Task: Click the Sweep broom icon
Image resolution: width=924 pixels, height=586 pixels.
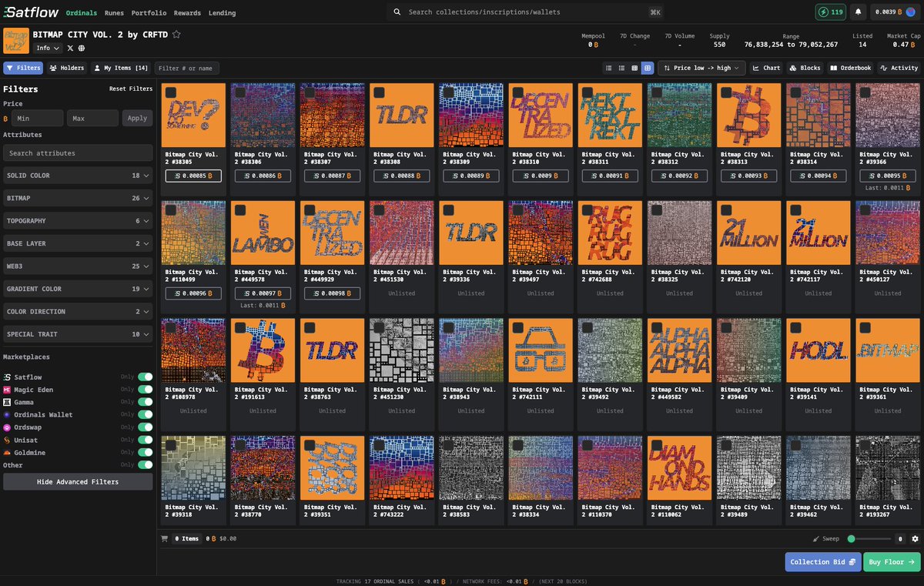Action: tap(817, 539)
